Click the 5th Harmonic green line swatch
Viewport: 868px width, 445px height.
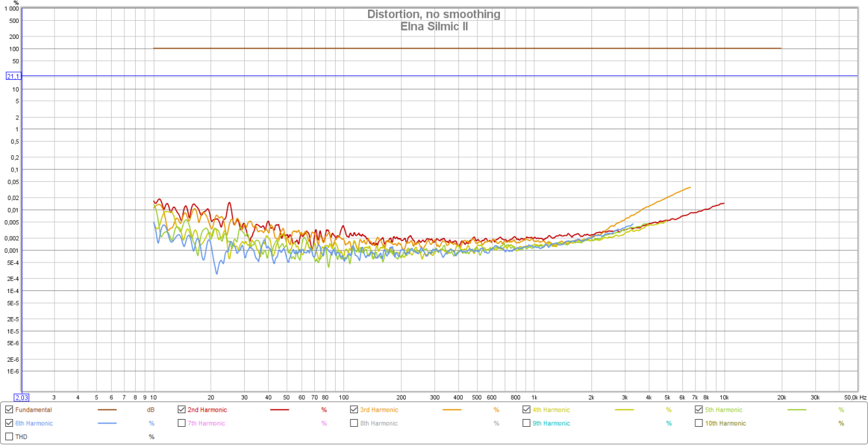(797, 410)
